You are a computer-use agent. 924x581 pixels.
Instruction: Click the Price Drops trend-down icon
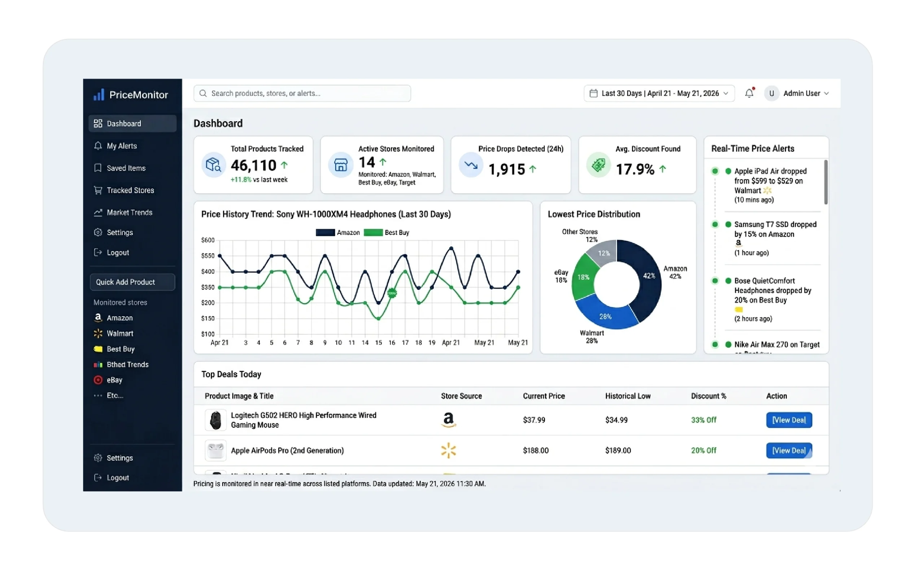coord(471,165)
